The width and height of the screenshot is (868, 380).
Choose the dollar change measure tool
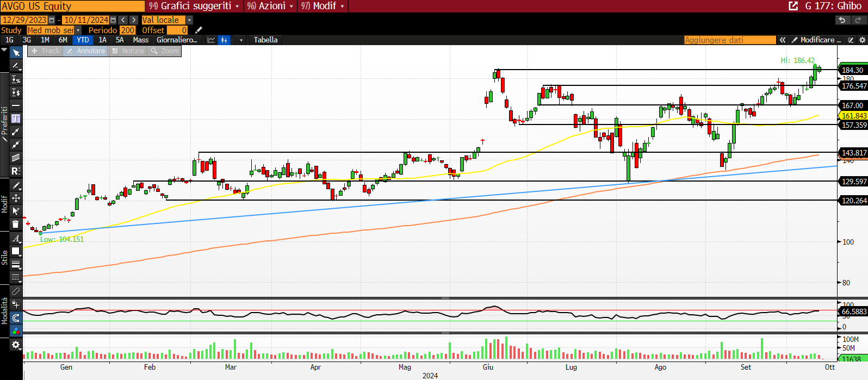[16, 92]
